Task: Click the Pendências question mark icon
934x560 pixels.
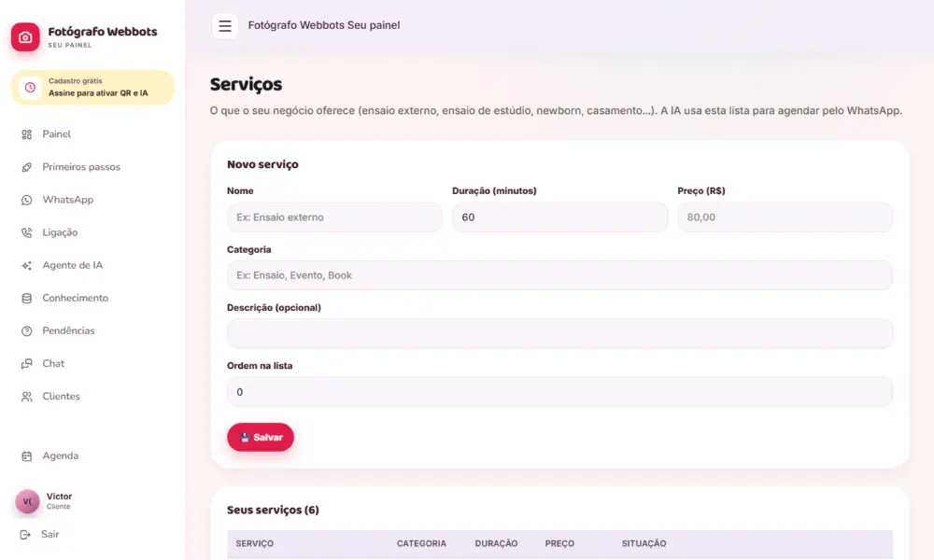Action: [27, 331]
